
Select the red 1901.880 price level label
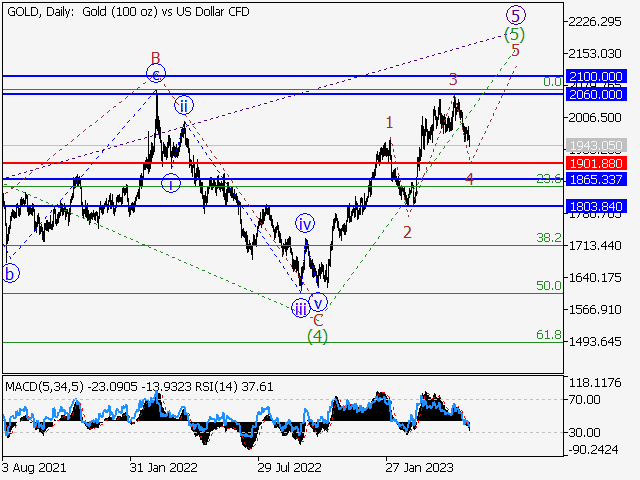tap(596, 163)
